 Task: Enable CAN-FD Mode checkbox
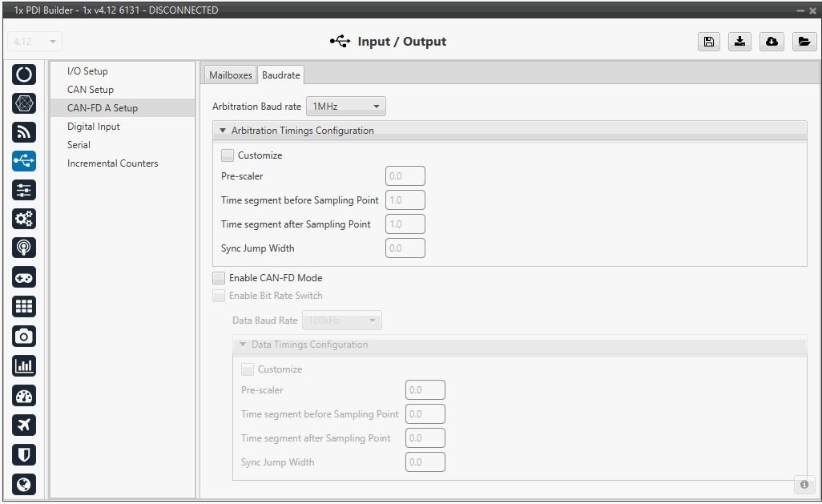[219, 278]
